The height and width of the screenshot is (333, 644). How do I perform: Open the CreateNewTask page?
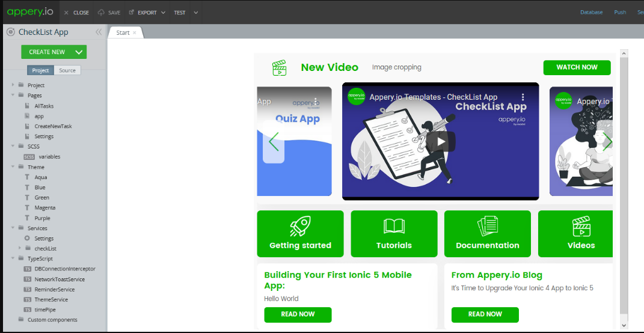[x=53, y=126]
